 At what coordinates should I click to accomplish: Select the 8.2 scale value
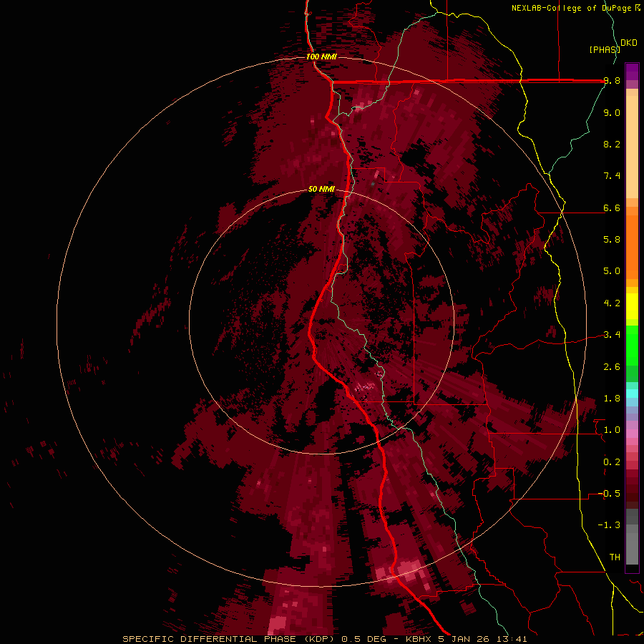click(x=612, y=144)
